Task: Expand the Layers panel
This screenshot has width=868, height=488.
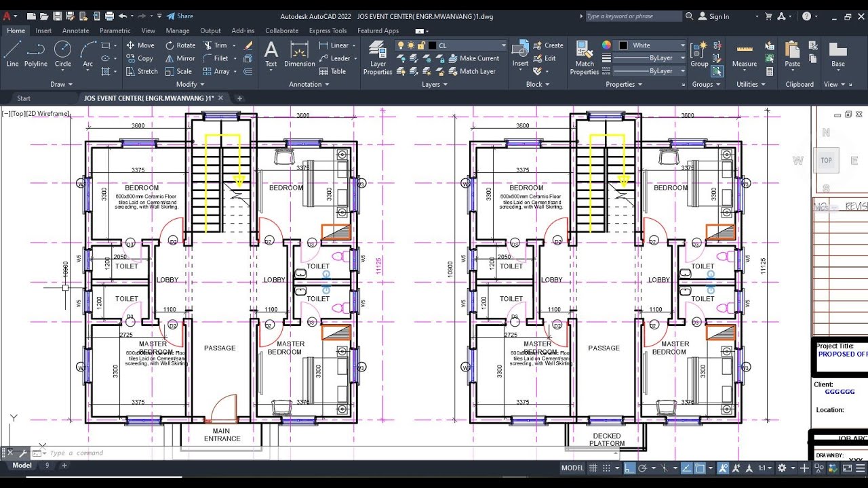Action: [x=435, y=85]
